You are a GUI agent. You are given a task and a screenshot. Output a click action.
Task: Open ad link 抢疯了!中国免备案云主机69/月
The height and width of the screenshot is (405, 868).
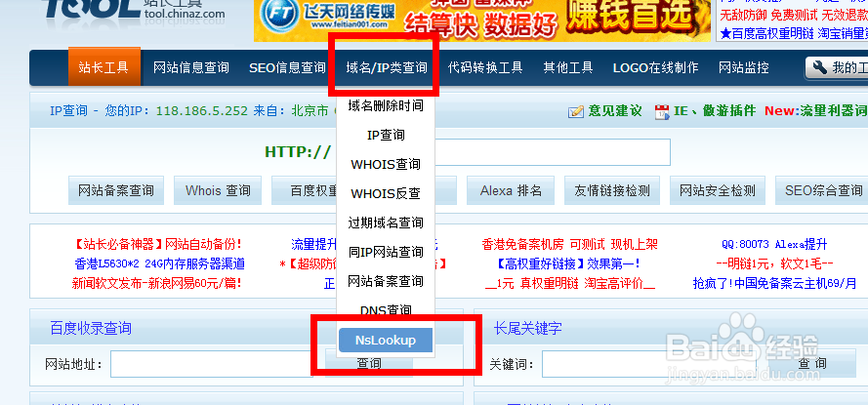(774, 284)
